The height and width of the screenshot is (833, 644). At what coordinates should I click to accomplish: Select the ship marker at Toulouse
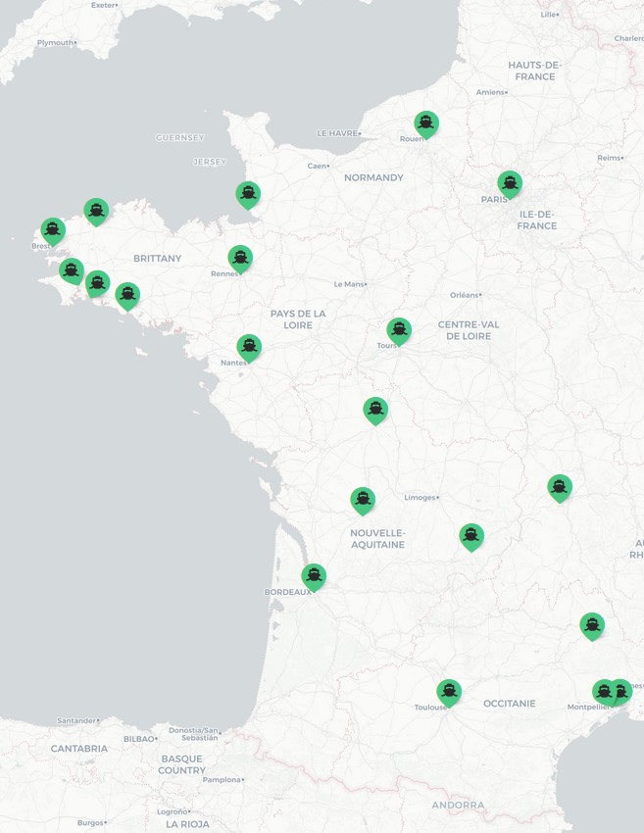point(449,692)
